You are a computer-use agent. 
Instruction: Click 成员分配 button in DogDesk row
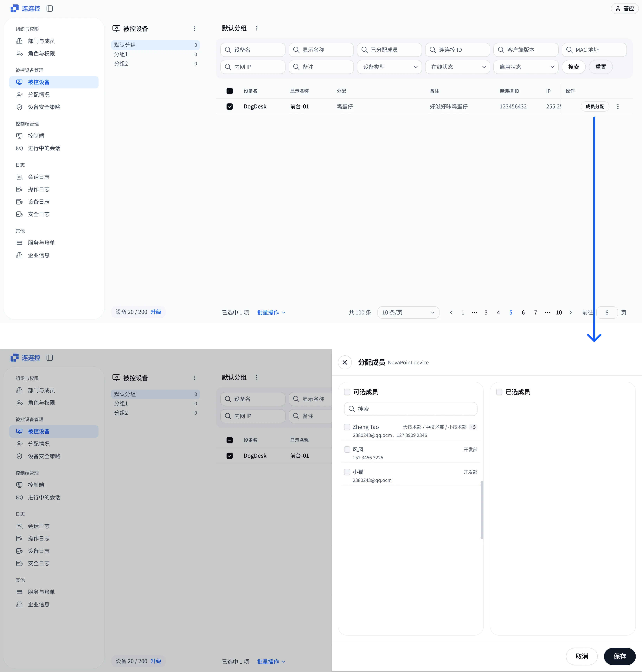point(595,107)
